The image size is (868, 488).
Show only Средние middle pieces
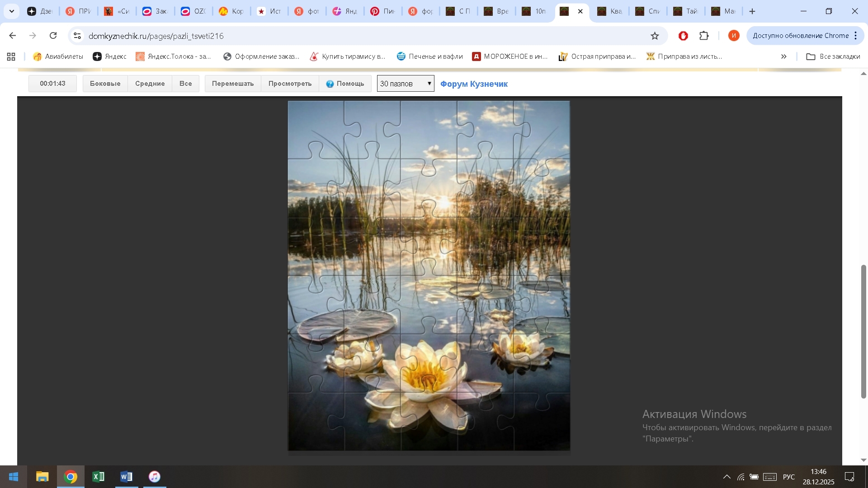pos(150,84)
